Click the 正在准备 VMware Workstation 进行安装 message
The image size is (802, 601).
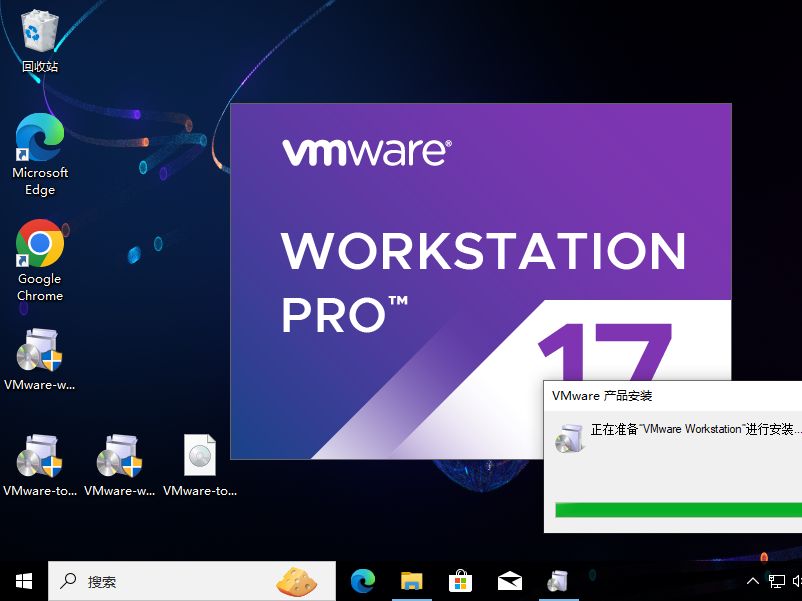point(696,429)
